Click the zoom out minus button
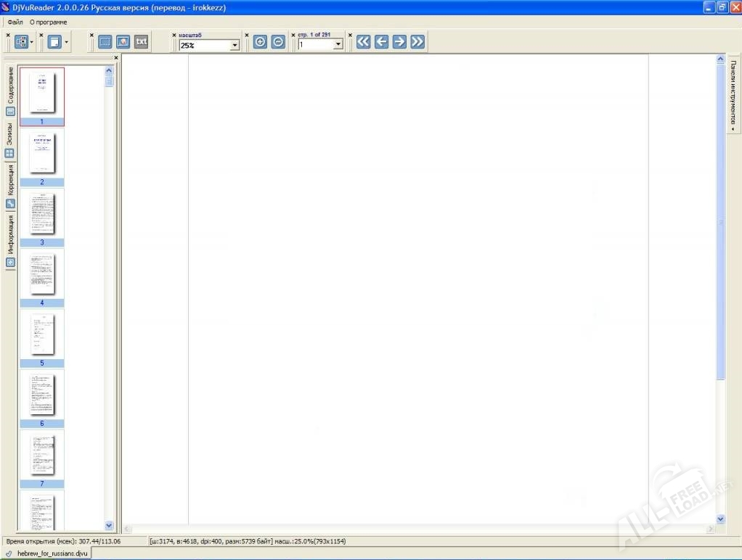Viewport: 742px width, 560px height. coord(278,42)
